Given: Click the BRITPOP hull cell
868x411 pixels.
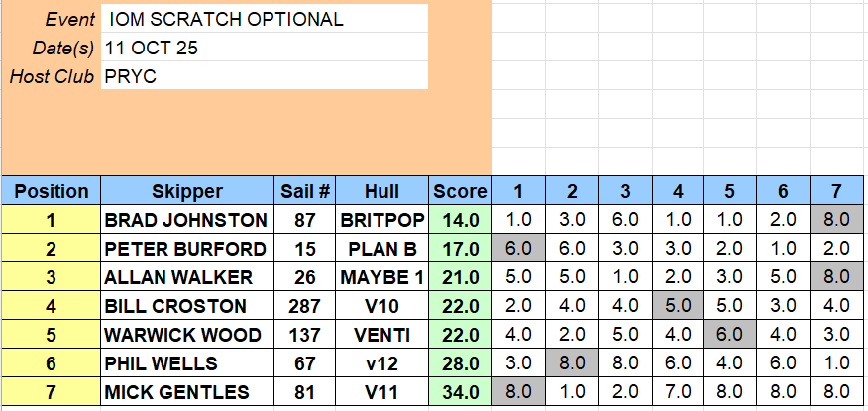Looking at the screenshot, I should (381, 220).
